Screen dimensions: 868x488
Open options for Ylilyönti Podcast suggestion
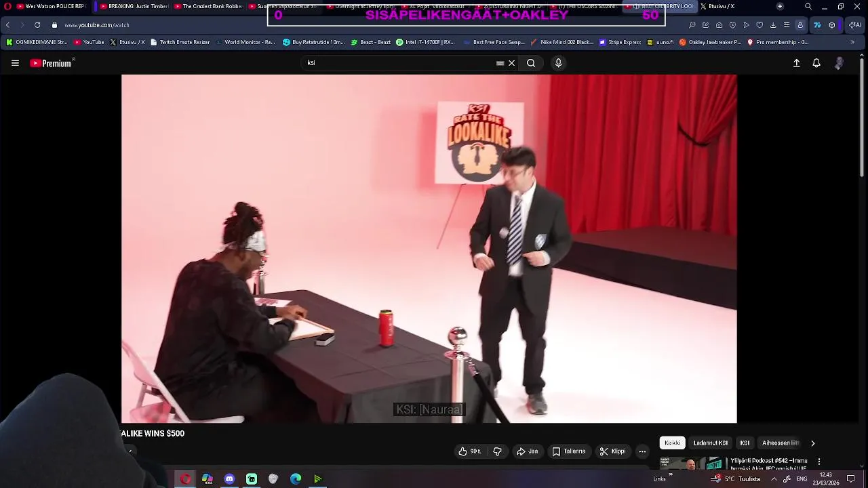pos(818,462)
